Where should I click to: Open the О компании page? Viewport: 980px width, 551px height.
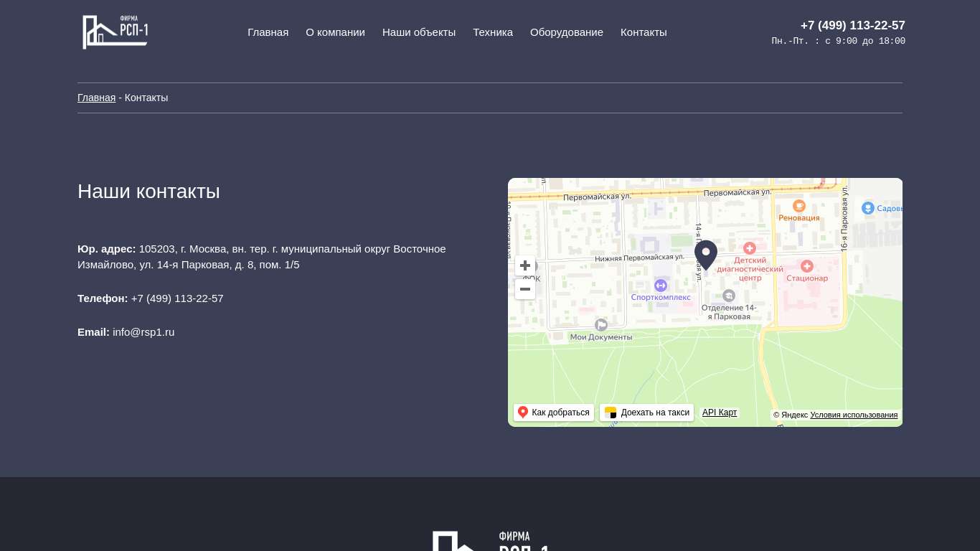(335, 32)
